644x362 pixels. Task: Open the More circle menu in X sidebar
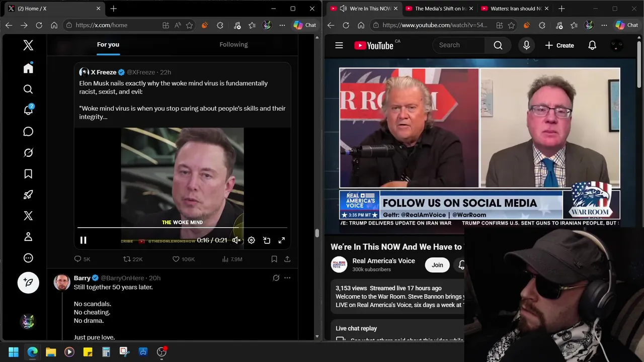click(28, 258)
